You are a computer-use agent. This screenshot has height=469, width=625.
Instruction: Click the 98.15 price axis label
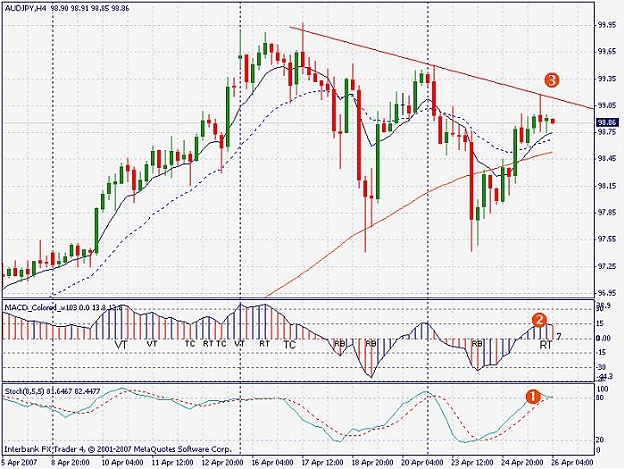[607, 186]
